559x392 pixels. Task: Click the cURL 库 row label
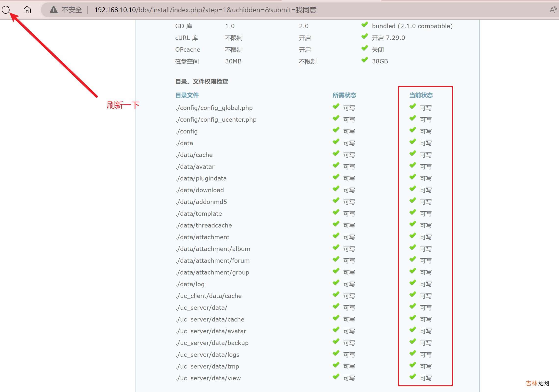tap(187, 38)
